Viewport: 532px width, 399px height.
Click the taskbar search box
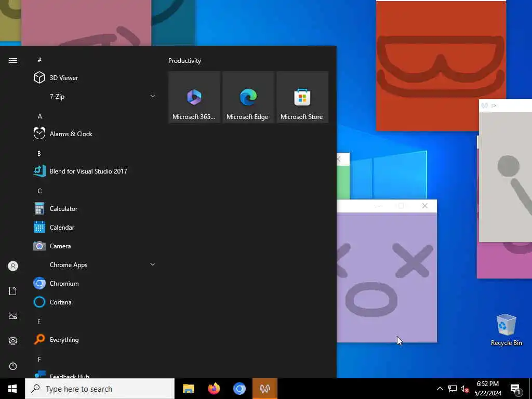coord(100,389)
